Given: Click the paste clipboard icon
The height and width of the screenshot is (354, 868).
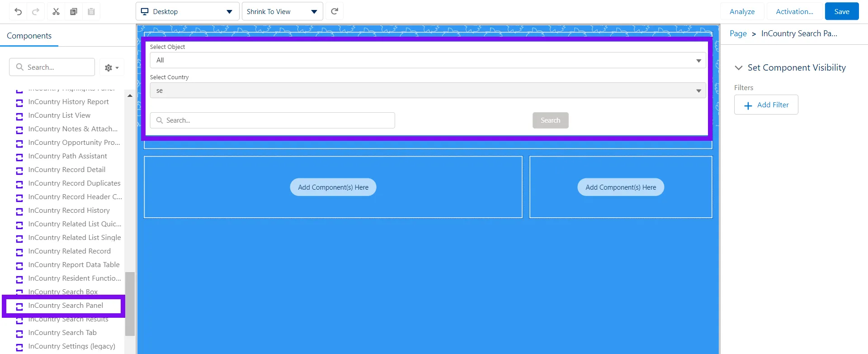Looking at the screenshot, I should pos(91,12).
